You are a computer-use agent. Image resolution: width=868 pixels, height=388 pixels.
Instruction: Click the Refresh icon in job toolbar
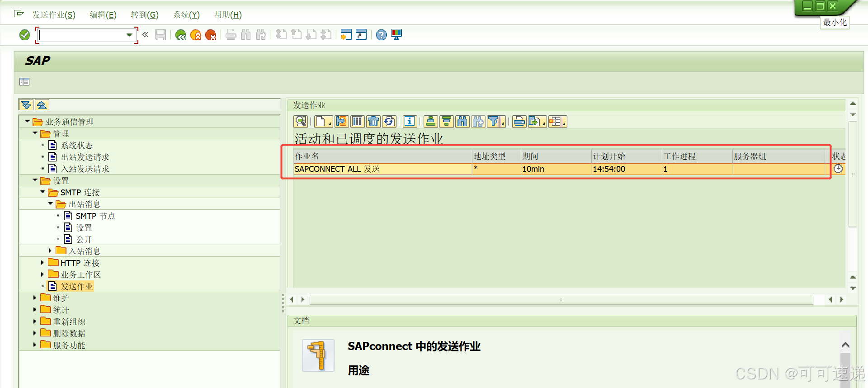389,121
